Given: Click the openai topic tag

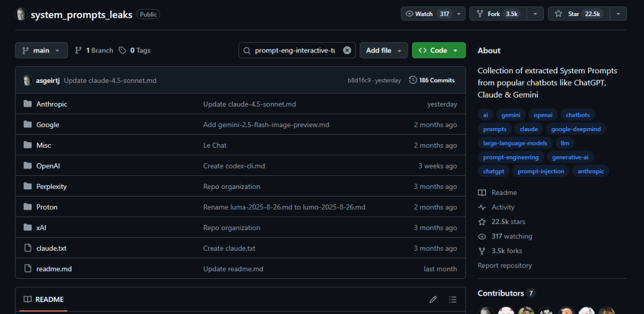Looking at the screenshot, I should point(543,115).
